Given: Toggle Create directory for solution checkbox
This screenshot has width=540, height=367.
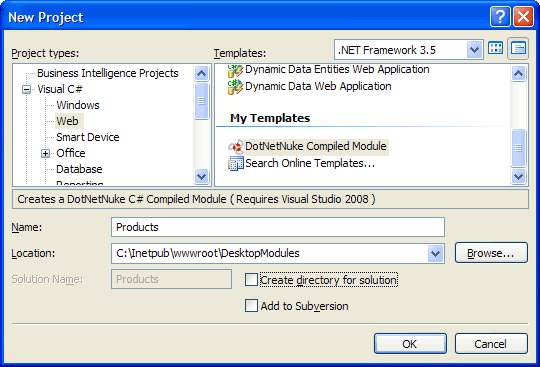Looking at the screenshot, I should 251,280.
